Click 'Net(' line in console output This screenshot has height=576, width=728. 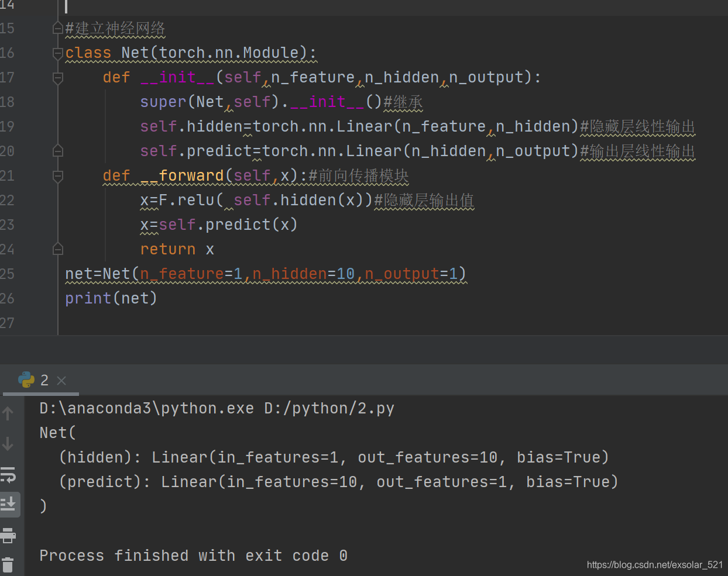tap(58, 433)
